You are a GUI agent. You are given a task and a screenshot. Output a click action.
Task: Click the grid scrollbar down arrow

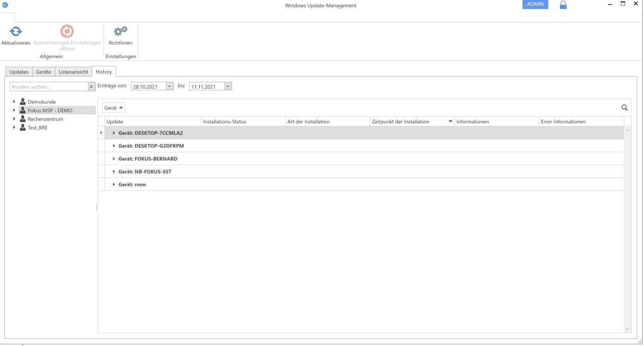coord(628,329)
